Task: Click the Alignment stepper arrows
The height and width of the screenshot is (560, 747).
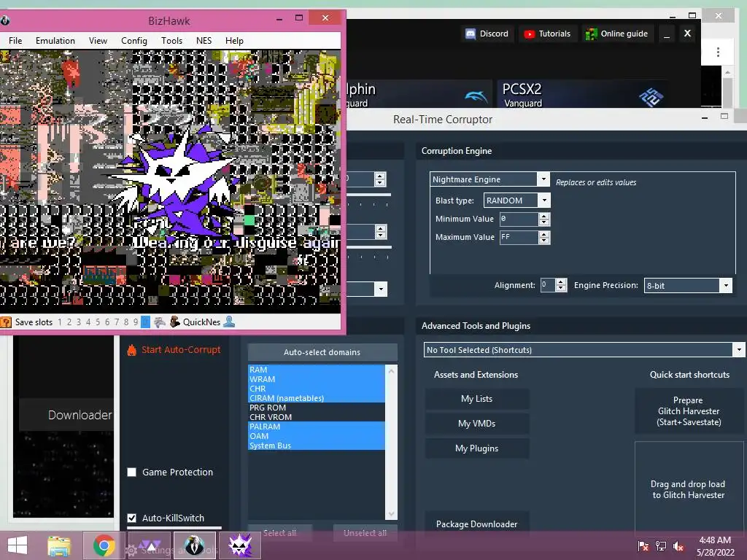Action: pos(561,285)
